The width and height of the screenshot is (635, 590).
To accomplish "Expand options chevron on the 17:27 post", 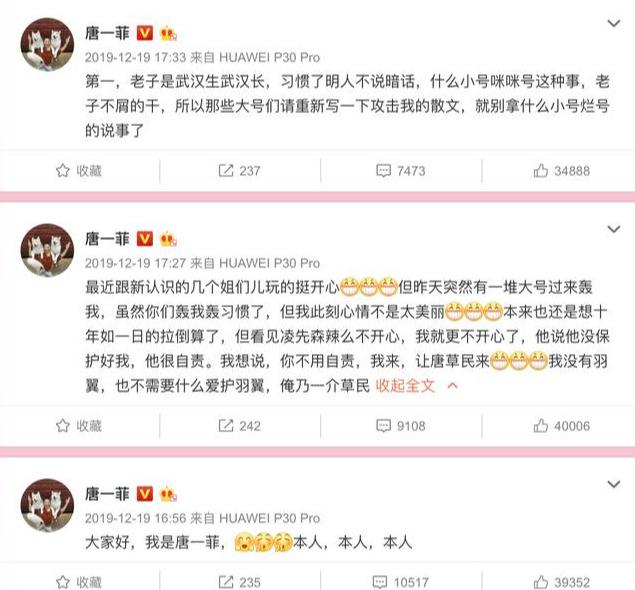I will click(614, 229).
